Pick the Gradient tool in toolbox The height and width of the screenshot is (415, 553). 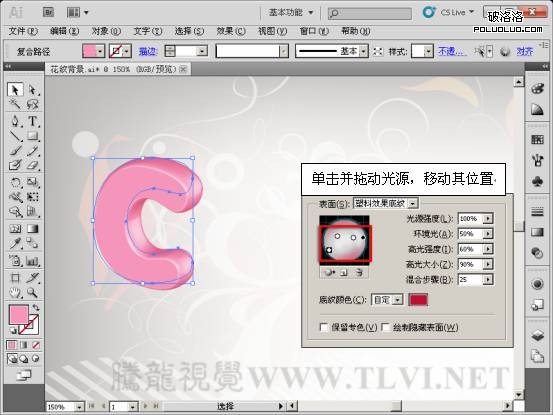[x=32, y=229]
